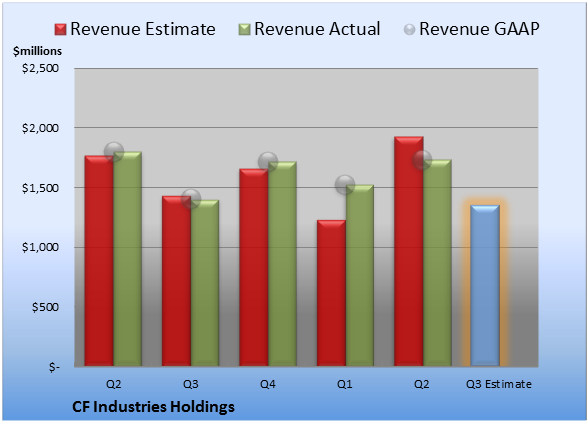Click the 'Q3 Estimate' category label
The width and height of the screenshot is (588, 422).
coord(499,384)
